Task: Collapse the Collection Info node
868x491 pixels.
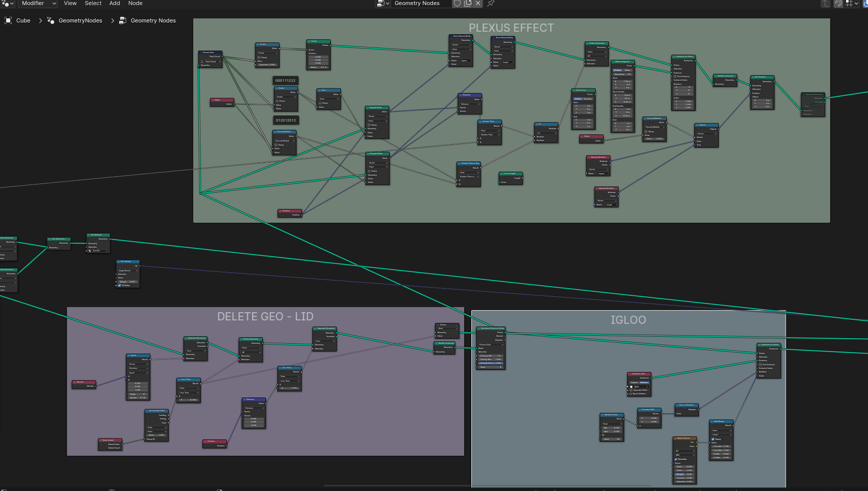Action: pyautogui.click(x=629, y=374)
